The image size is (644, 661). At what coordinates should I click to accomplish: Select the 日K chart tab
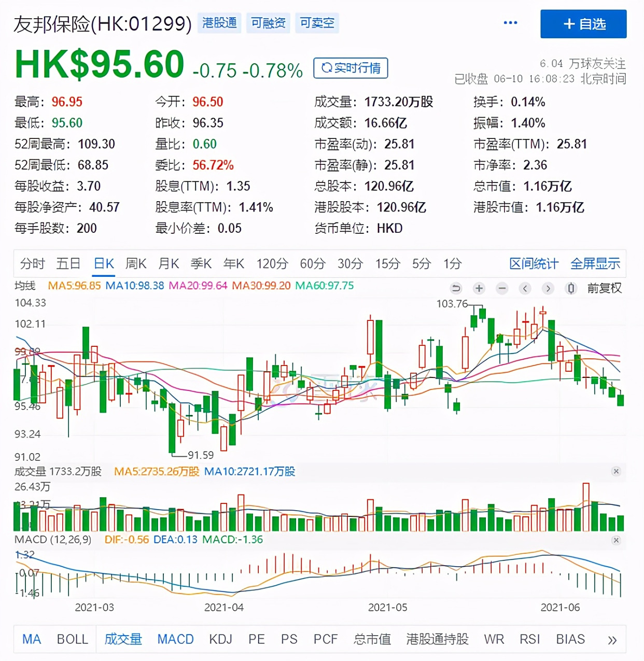coord(104,264)
